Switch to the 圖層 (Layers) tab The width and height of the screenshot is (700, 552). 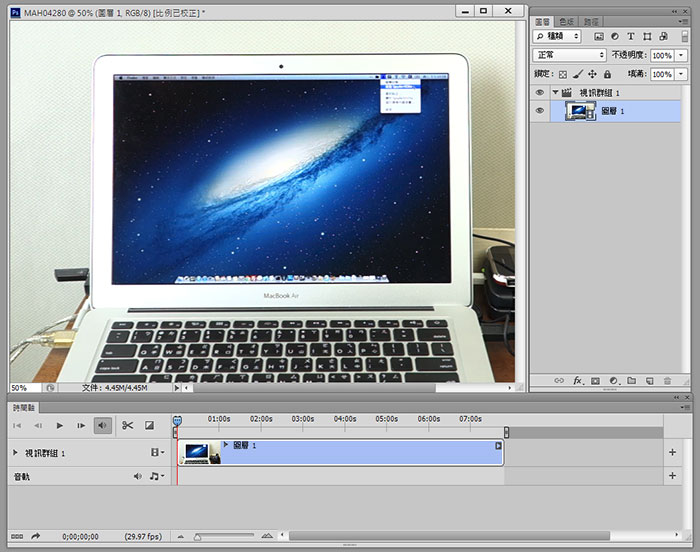click(x=542, y=21)
